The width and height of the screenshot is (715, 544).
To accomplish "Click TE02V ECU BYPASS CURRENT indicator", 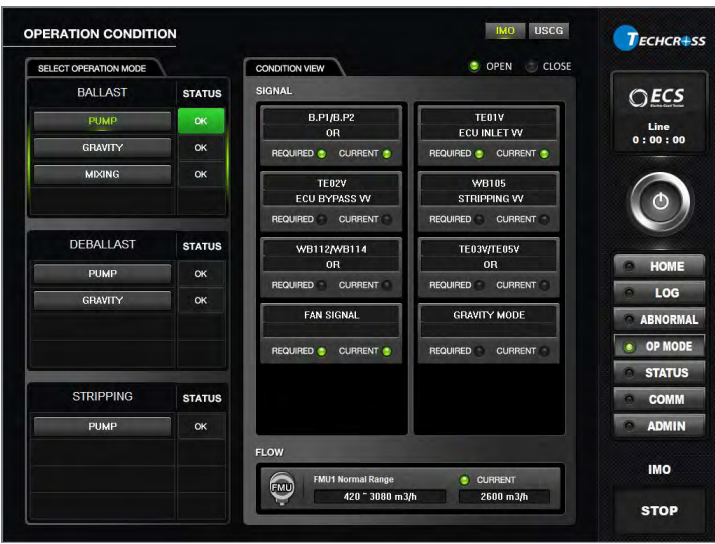I will tap(387, 219).
